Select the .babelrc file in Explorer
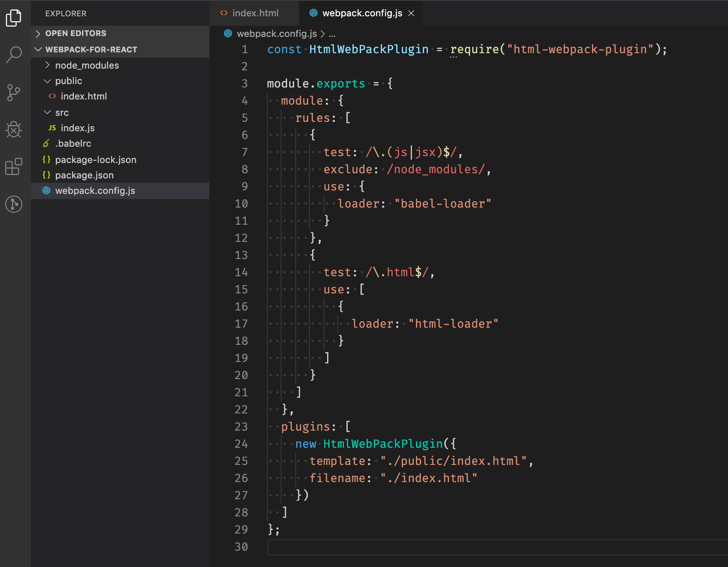The height and width of the screenshot is (567, 728). click(74, 143)
